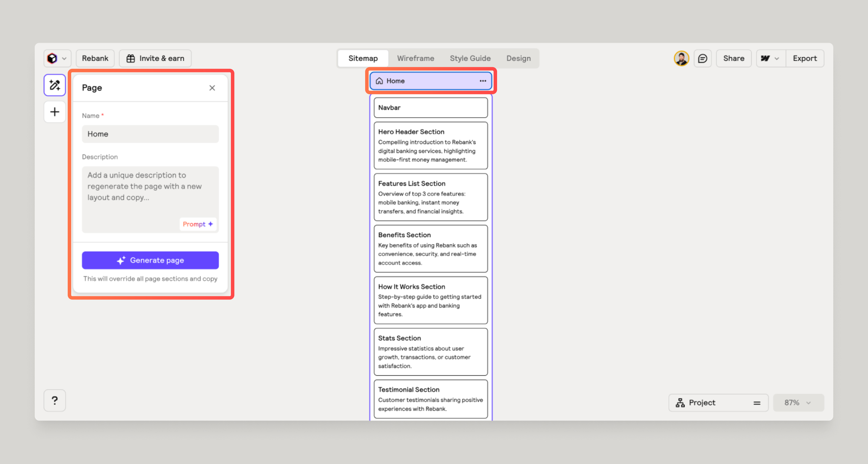The width and height of the screenshot is (868, 464).
Task: Click the Invite & earn gift button
Action: (x=155, y=58)
